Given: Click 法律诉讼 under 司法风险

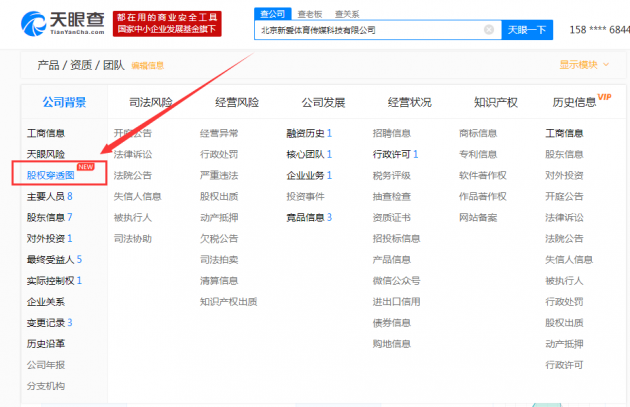Looking at the screenshot, I should [x=133, y=154].
